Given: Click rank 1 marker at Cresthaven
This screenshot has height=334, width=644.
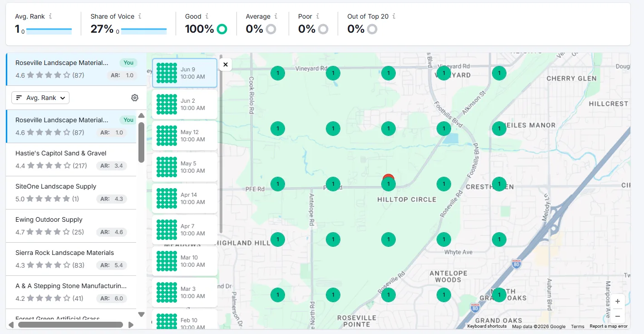Looking at the screenshot, I should tap(499, 184).
